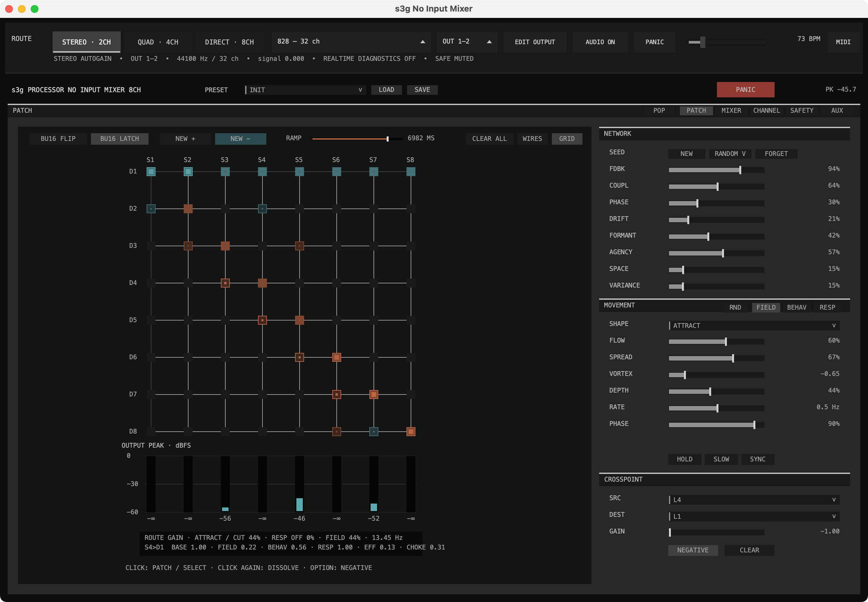Click the S7 to D7 crosspoint node

[374, 395]
